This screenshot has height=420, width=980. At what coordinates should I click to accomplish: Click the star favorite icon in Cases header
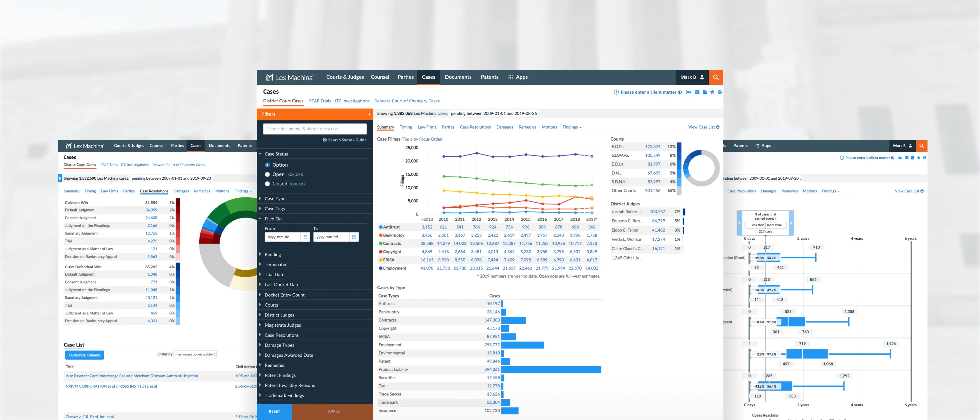click(x=712, y=92)
